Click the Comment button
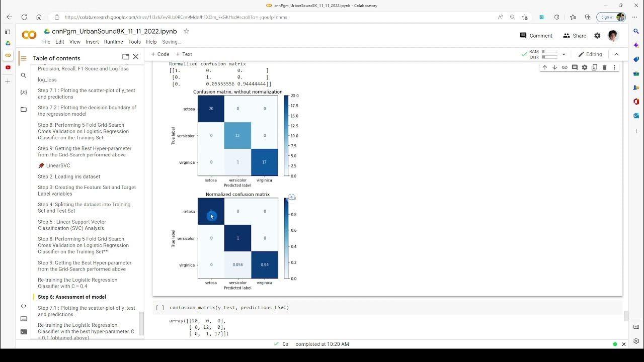Viewport: 644px width, 362px height. tap(536, 36)
